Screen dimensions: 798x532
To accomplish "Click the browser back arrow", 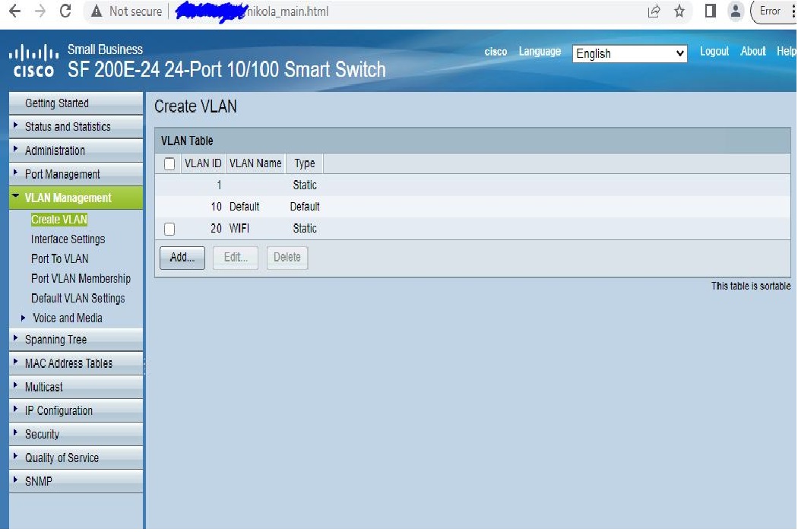I will coord(14,11).
